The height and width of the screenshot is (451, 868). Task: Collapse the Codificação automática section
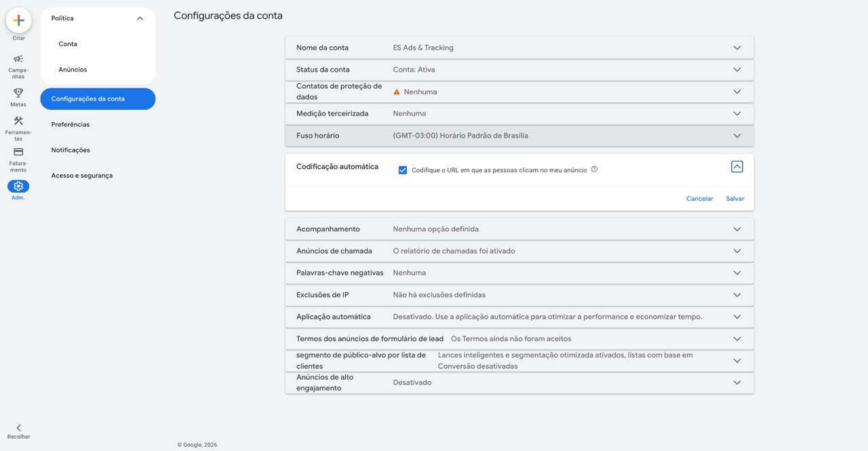click(737, 167)
